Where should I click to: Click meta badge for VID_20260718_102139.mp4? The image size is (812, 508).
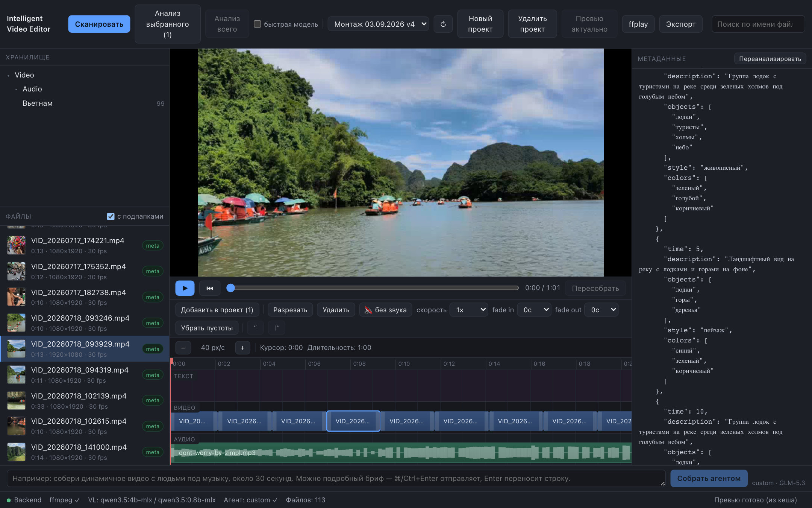point(153,400)
